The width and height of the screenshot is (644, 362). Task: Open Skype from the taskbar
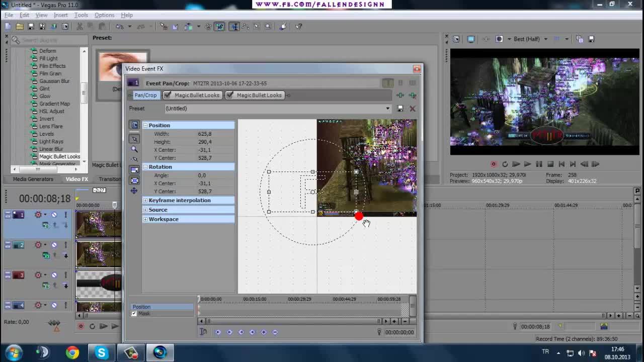[x=102, y=352]
